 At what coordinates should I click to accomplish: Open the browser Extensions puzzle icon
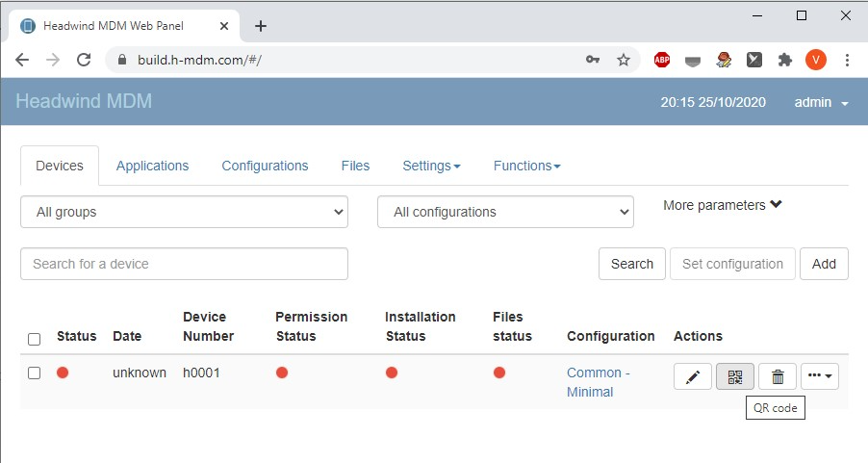[x=784, y=60]
